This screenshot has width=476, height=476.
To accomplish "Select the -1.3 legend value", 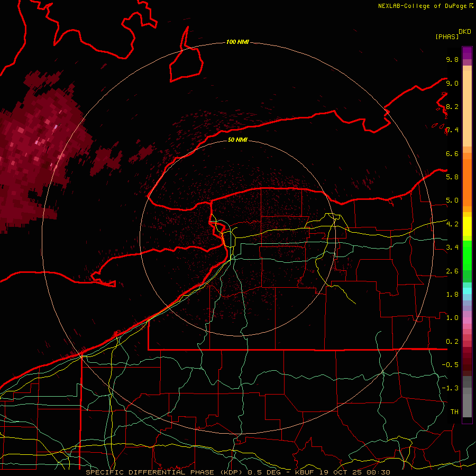I will [450, 388].
